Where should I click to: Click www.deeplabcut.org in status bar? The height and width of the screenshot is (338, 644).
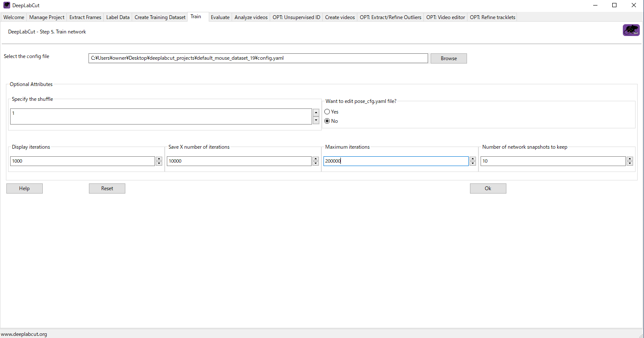[x=24, y=334]
